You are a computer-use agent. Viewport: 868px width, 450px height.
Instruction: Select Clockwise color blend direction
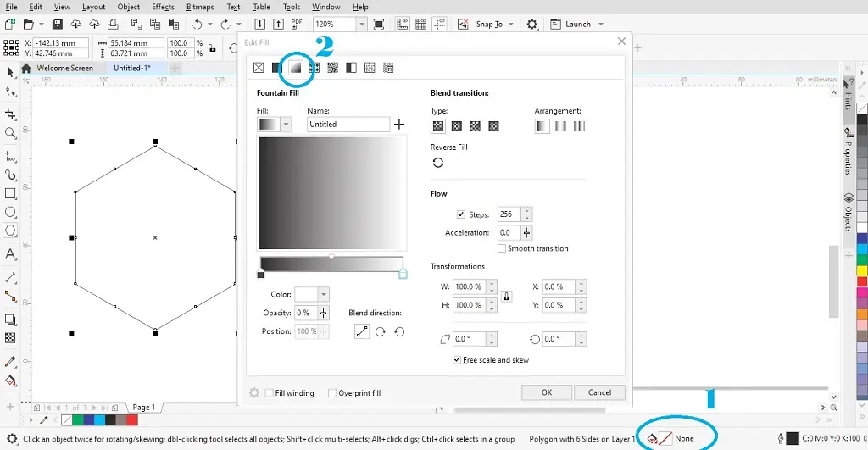click(381, 331)
